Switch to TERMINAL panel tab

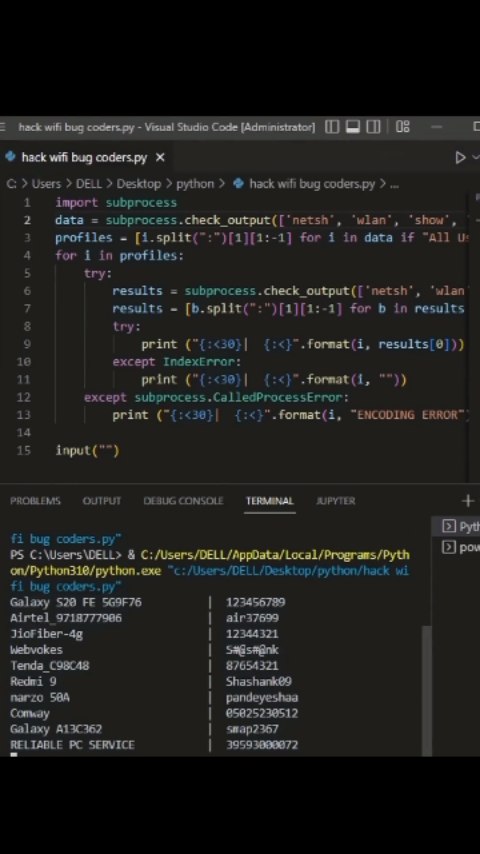270,501
